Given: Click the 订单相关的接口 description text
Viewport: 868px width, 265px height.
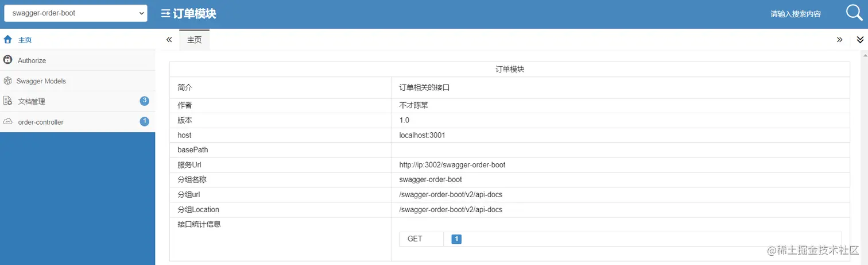Looking at the screenshot, I should coord(424,88).
